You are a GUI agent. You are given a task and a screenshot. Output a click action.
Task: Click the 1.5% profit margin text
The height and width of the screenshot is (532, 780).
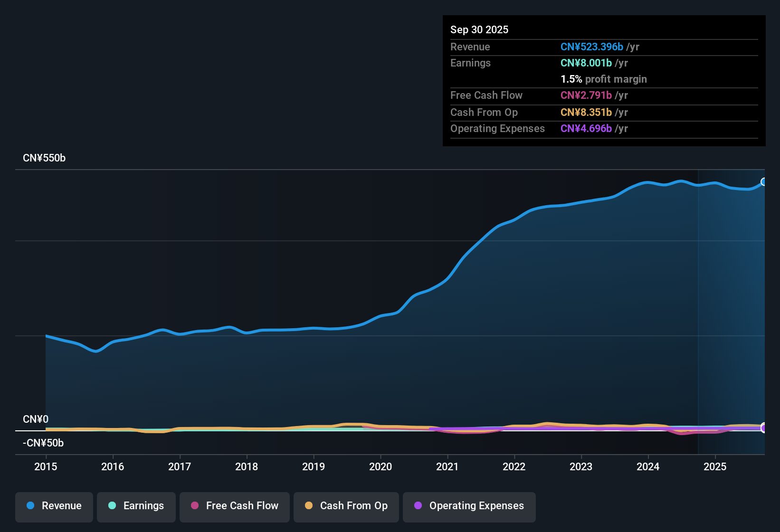[603, 79]
